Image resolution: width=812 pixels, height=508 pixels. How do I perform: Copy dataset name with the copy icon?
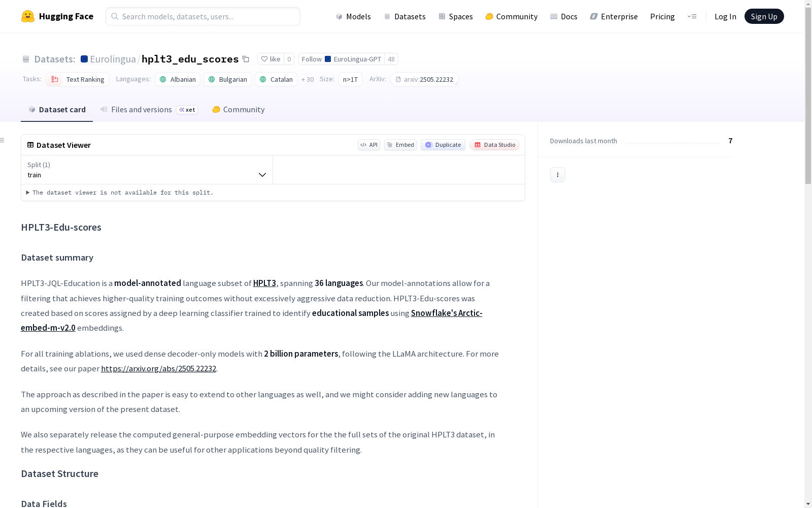(x=246, y=59)
